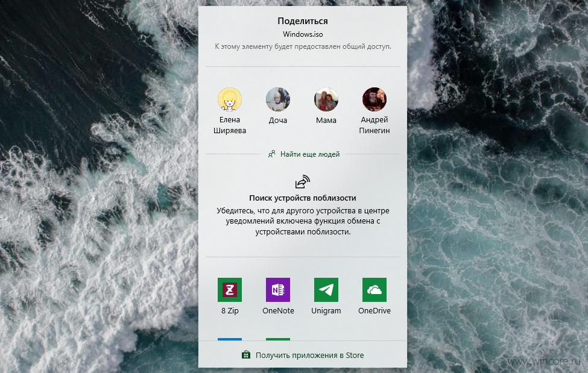The image size is (588, 373).
Task: Click the people icon beside Найти еще людей
Action: [x=272, y=154]
